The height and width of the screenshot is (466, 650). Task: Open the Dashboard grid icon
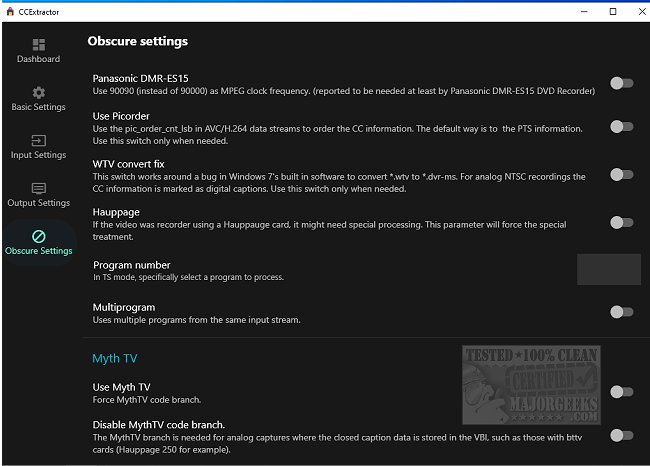click(39, 44)
